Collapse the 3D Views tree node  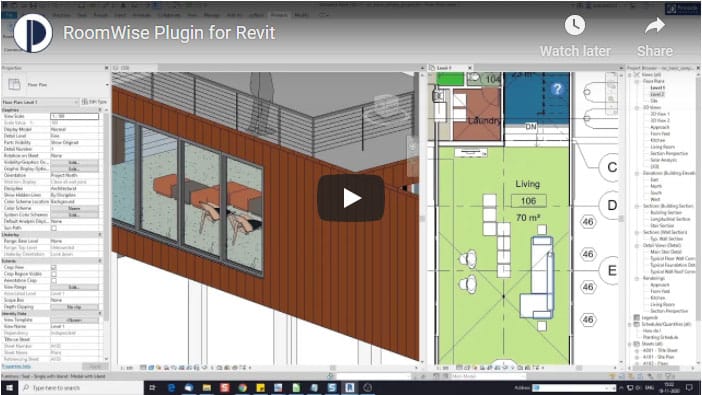(637, 107)
